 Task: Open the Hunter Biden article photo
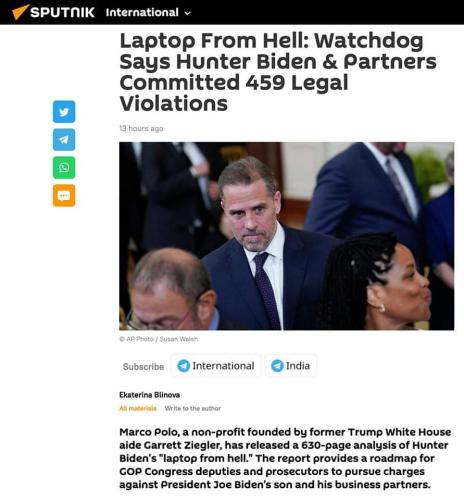coord(287,236)
